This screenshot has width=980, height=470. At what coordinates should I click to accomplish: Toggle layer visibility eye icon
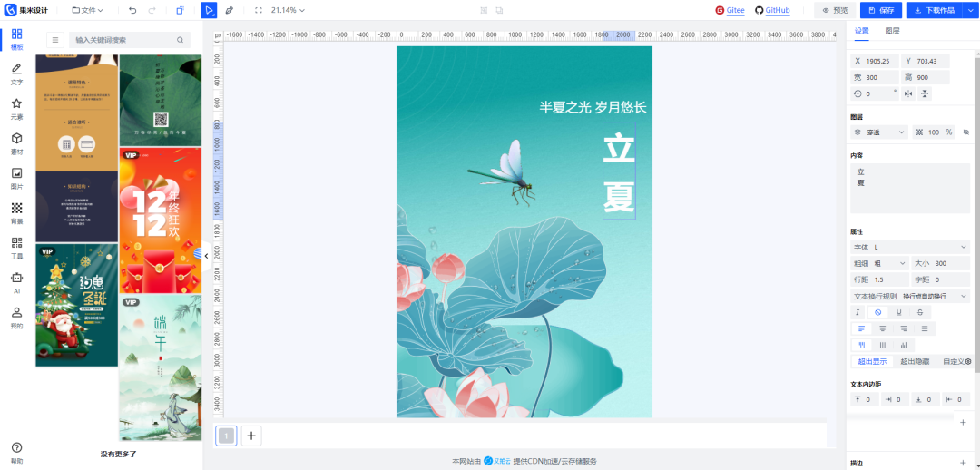pyautogui.click(x=965, y=132)
